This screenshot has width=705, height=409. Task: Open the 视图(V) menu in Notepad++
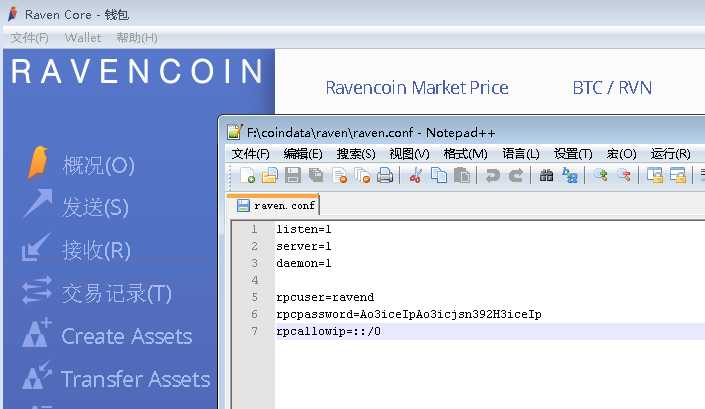[x=409, y=154]
